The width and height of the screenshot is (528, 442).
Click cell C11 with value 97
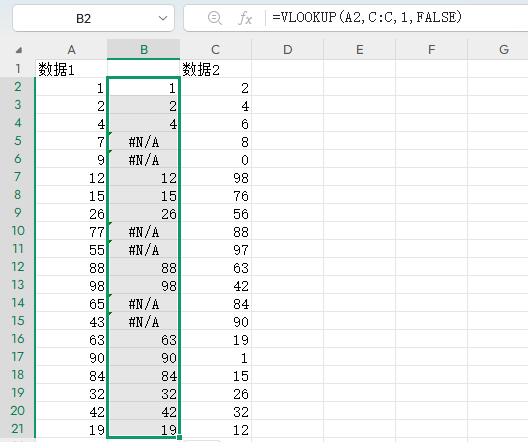[216, 249]
